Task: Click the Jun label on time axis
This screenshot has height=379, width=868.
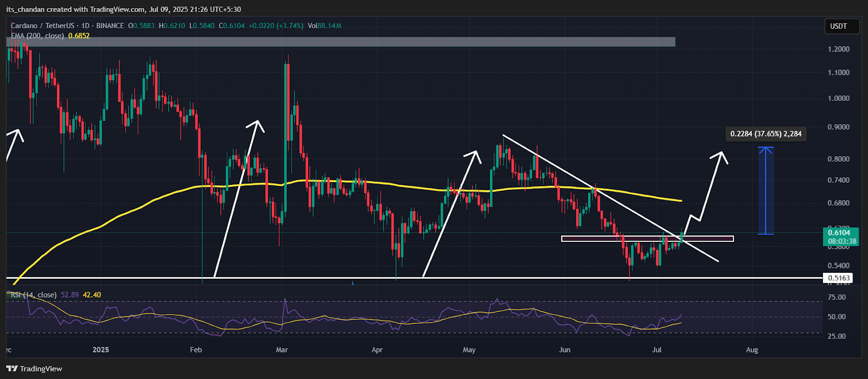Action: click(x=565, y=350)
